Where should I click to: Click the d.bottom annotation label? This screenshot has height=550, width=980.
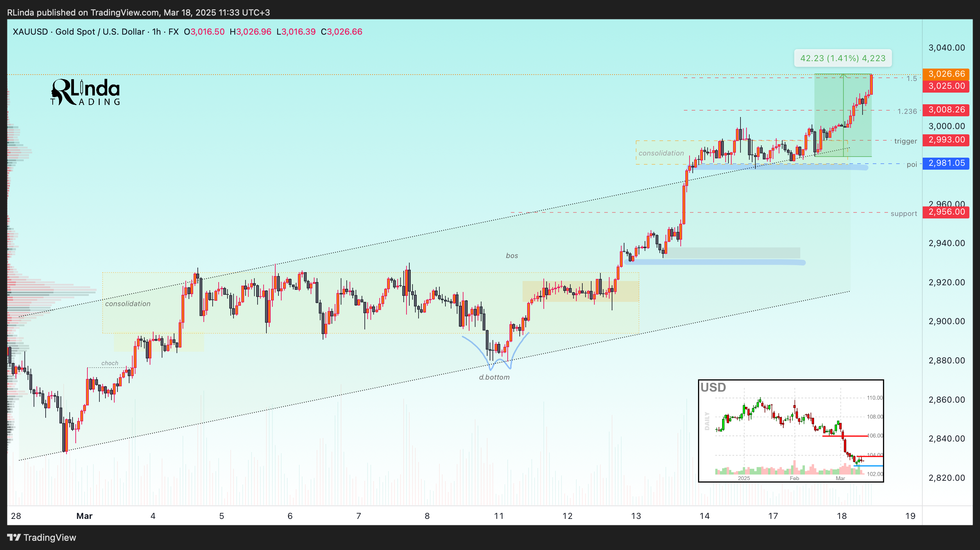pos(494,378)
